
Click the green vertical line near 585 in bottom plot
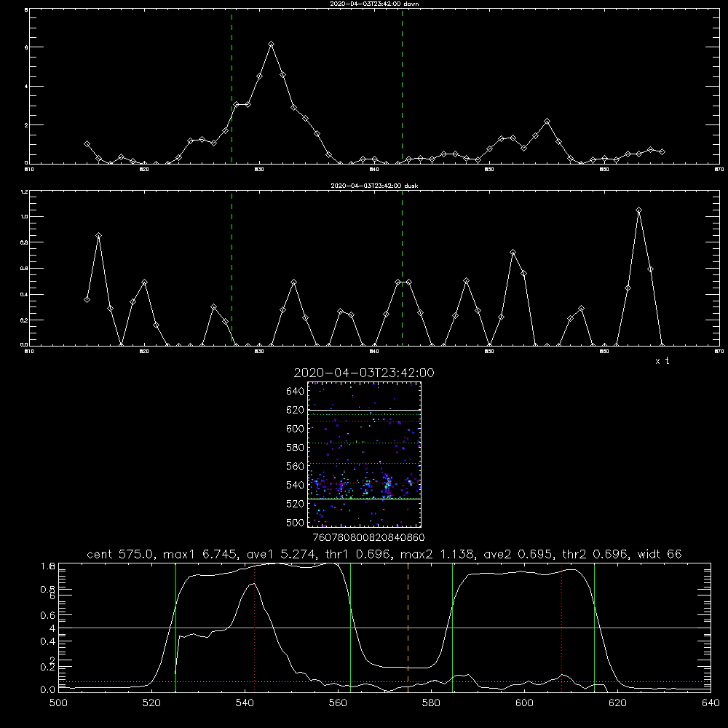(452, 628)
